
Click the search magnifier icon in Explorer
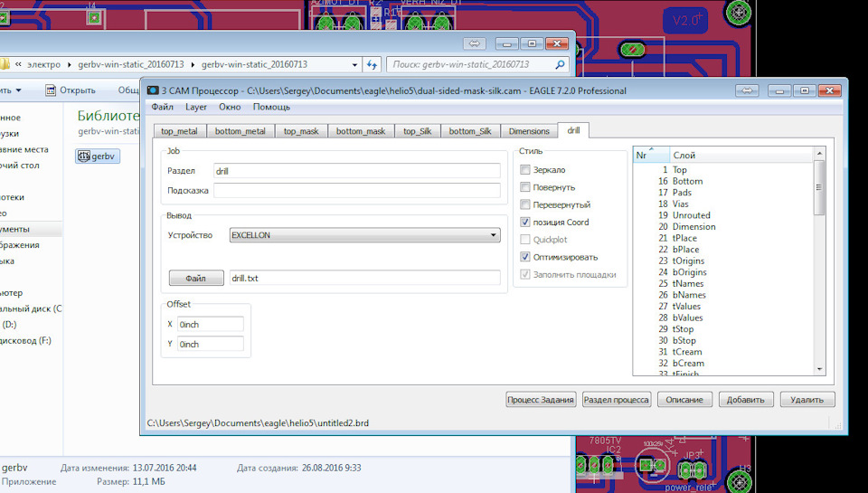coord(559,65)
